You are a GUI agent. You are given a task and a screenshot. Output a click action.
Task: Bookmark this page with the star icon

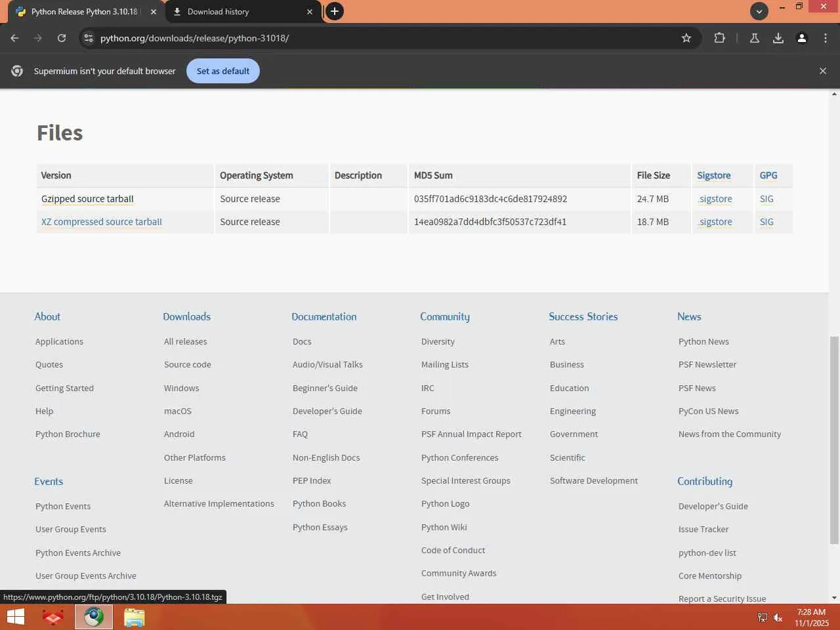coord(686,38)
